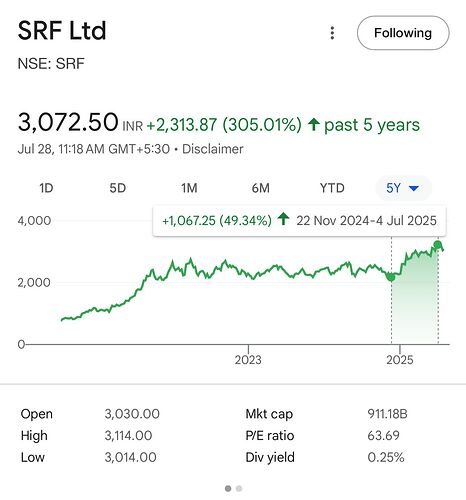Image resolution: width=466 pixels, height=500 pixels.
Task: Click the P/E ratio label
Action: click(x=270, y=436)
